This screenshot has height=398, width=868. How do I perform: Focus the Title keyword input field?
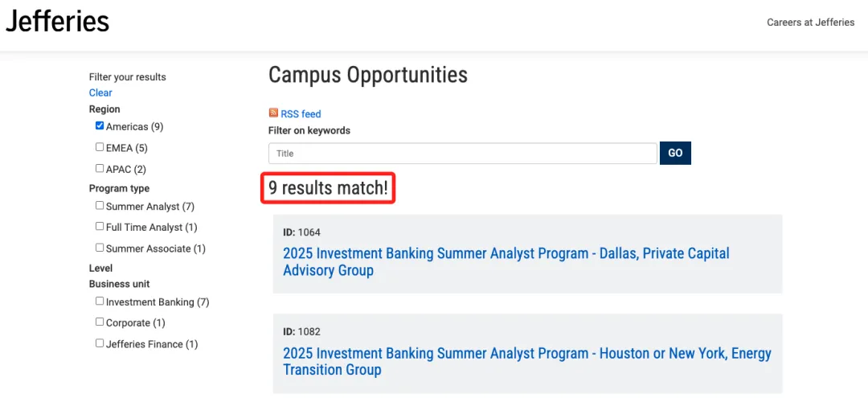(463, 154)
